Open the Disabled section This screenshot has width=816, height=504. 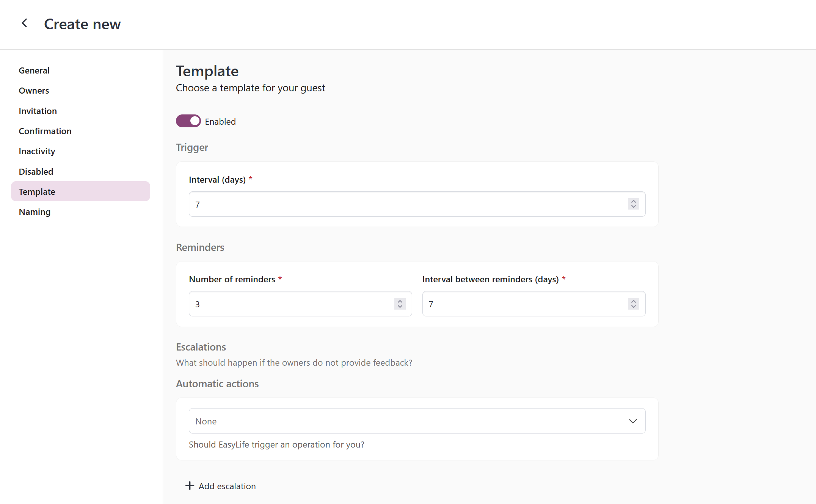coord(36,171)
